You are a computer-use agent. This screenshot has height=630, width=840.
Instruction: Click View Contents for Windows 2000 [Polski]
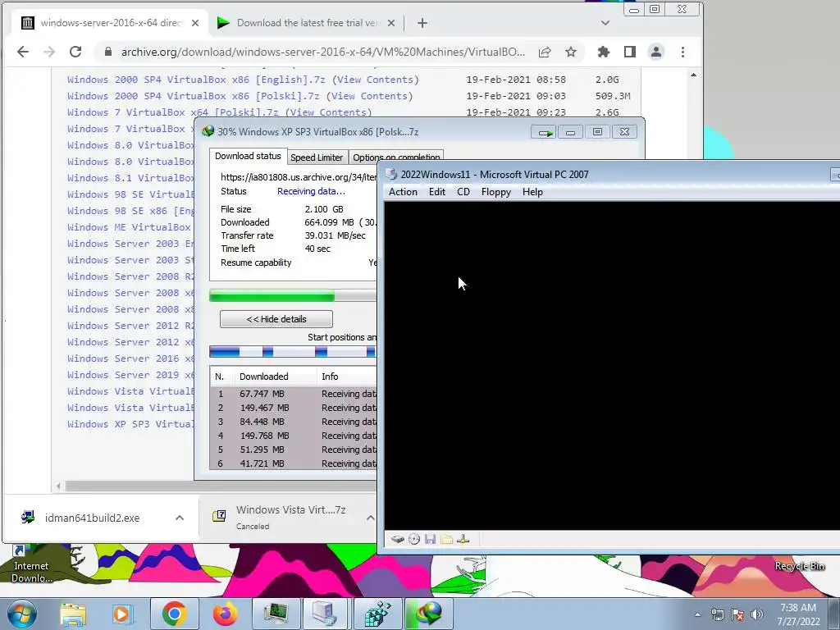pyautogui.click(x=370, y=96)
